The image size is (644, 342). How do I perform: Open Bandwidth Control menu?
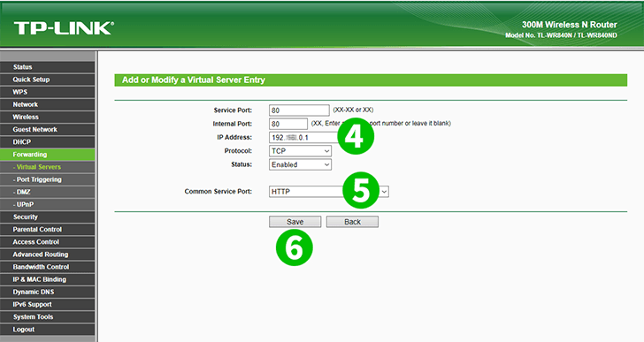pyautogui.click(x=47, y=267)
